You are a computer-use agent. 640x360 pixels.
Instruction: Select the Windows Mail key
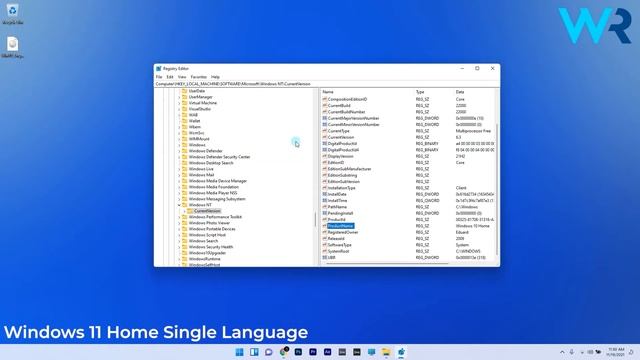201,175
